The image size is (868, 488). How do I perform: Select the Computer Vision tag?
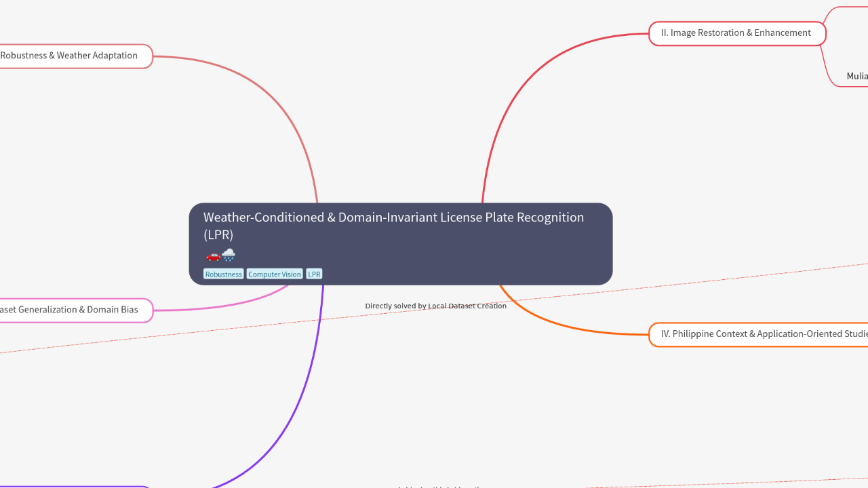(x=274, y=274)
